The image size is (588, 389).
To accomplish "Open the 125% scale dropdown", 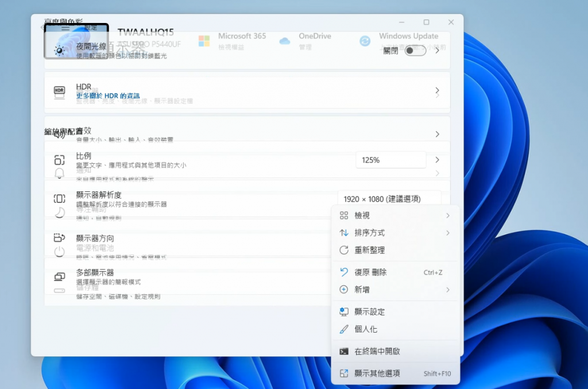I will 390,160.
